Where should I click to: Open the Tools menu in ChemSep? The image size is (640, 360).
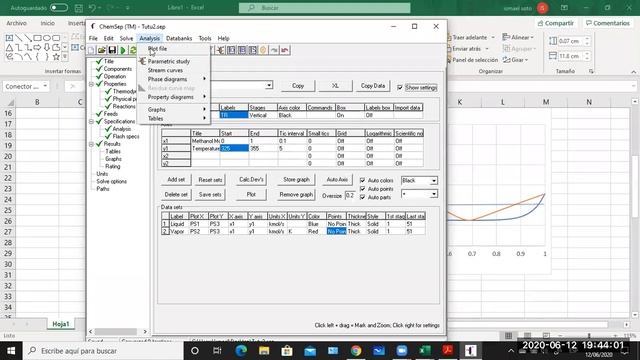205,38
